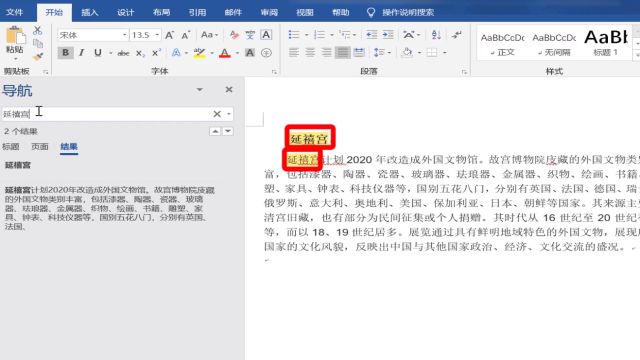Open font dialog launcher
Image resolution: width=640 pixels, height=360 pixels.
(274, 72)
